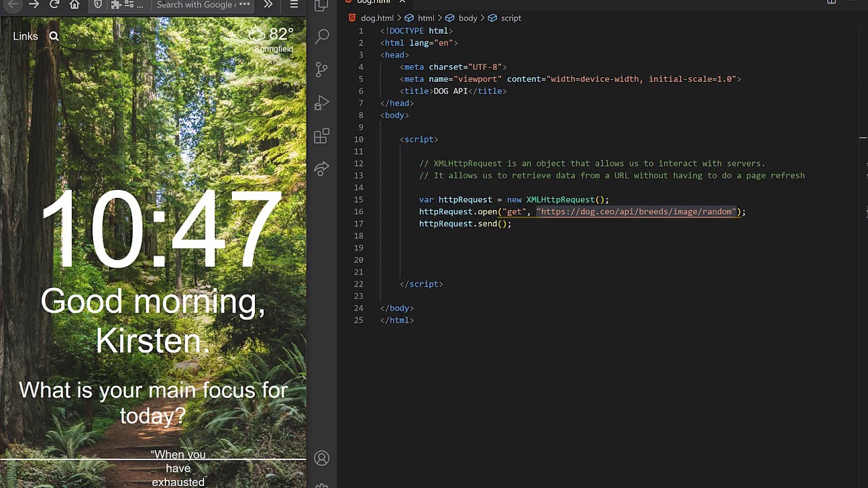Click the httpRequest.send() line
This screenshot has height=488, width=868.
(465, 224)
